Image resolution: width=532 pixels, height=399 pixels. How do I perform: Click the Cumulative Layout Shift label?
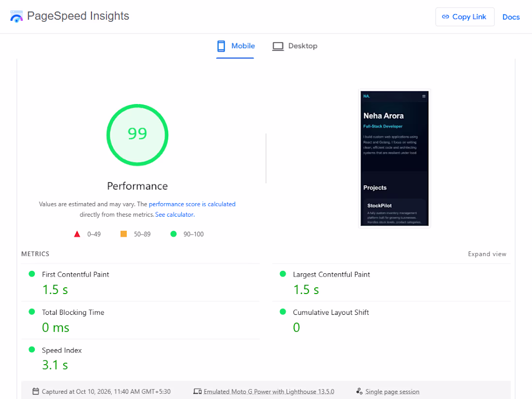(331, 312)
